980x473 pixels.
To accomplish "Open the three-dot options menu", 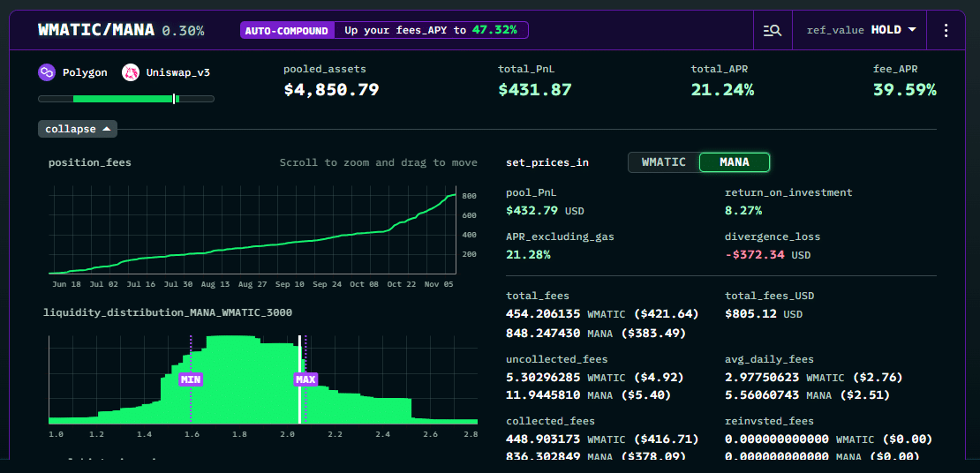I will [946, 30].
